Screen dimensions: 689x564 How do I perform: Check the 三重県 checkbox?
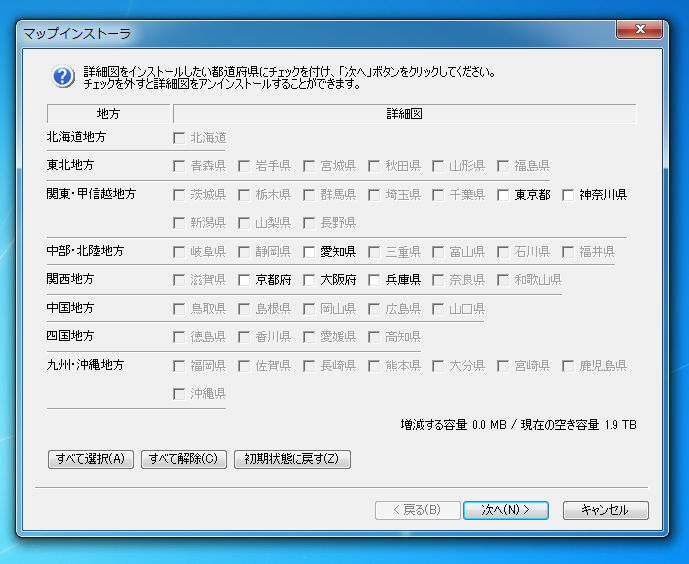(374, 252)
